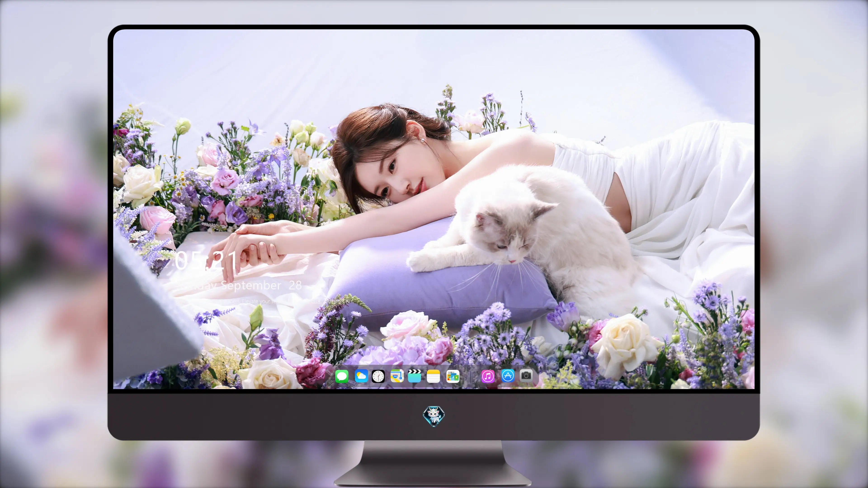
Task: Open the Videos clapperboard app
Action: click(x=415, y=376)
